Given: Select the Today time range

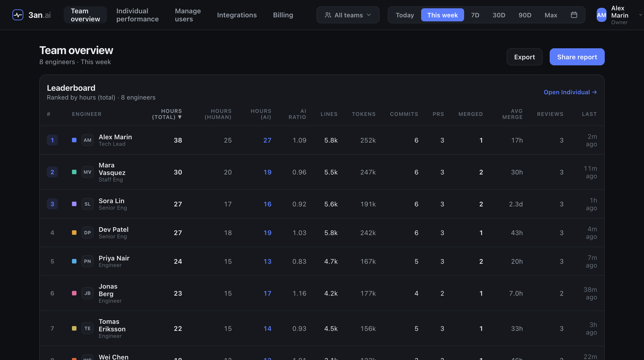Looking at the screenshot, I should pos(405,15).
